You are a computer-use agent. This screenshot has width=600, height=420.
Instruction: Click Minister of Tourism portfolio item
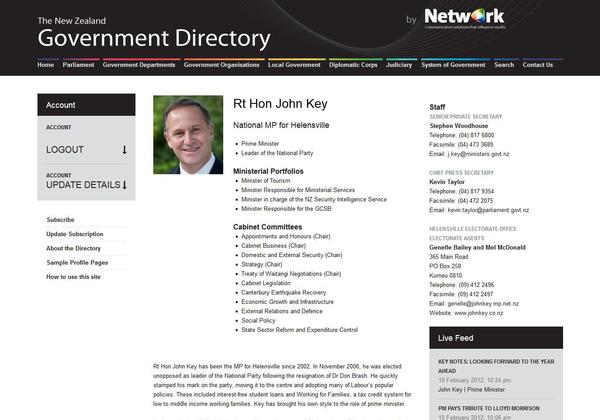click(266, 181)
